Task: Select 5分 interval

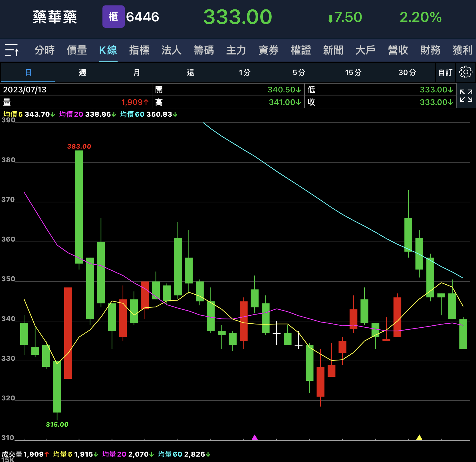Action: coord(299,72)
